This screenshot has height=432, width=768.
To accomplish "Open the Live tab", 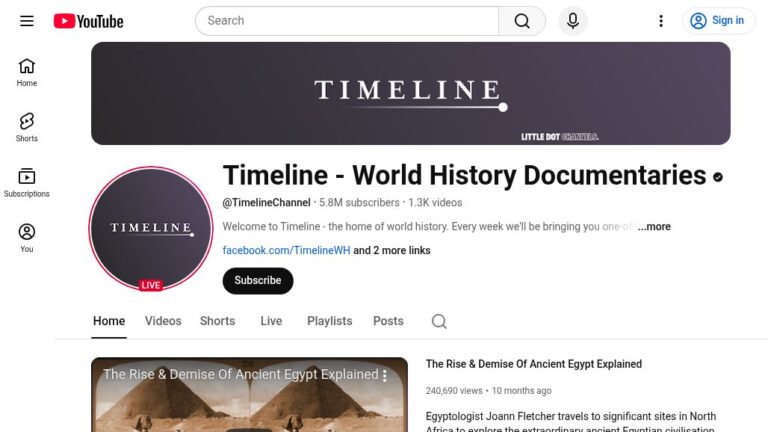I will click(271, 321).
